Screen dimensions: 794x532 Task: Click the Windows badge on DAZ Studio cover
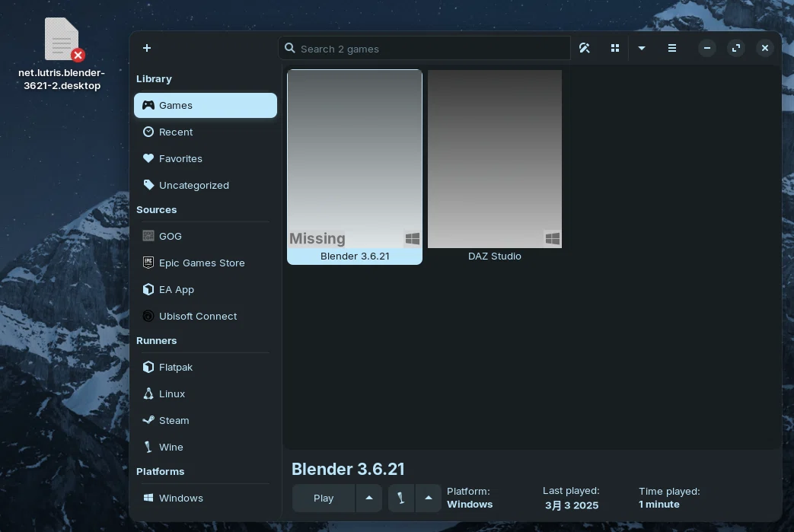coord(552,238)
